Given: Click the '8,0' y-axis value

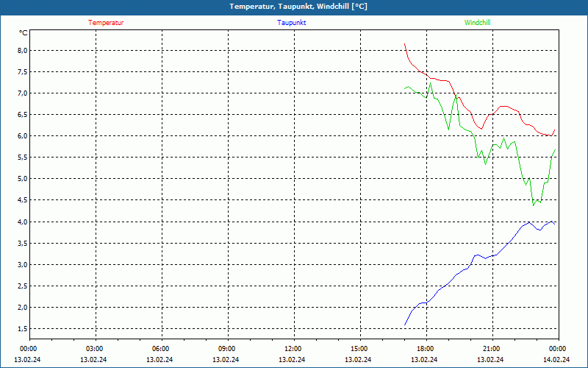Looking at the screenshot, I should pos(23,50).
